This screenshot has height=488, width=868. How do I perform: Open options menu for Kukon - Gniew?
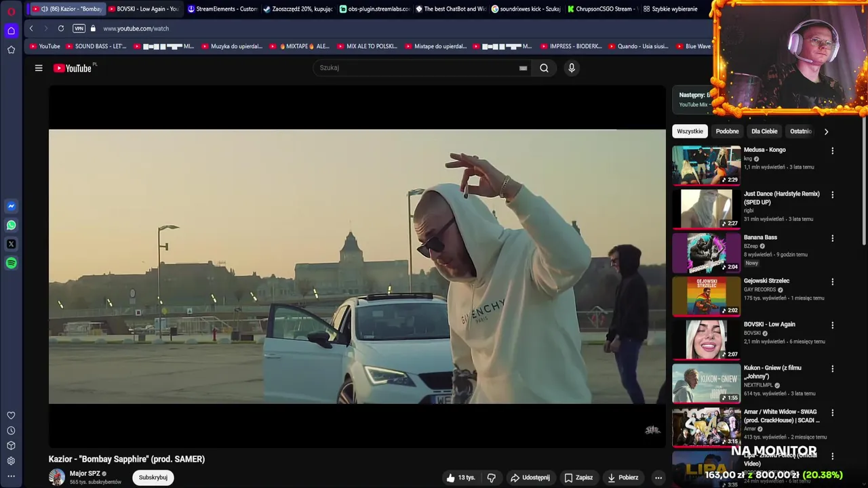pos(833,369)
